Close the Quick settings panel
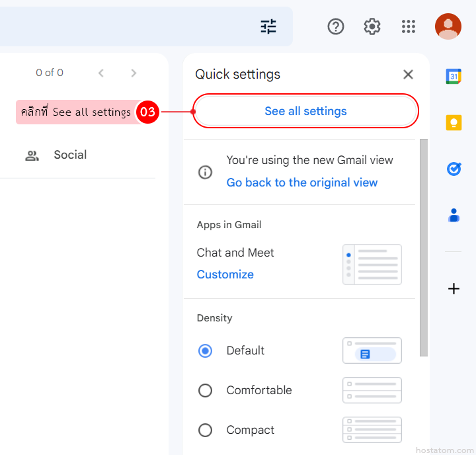 (408, 74)
